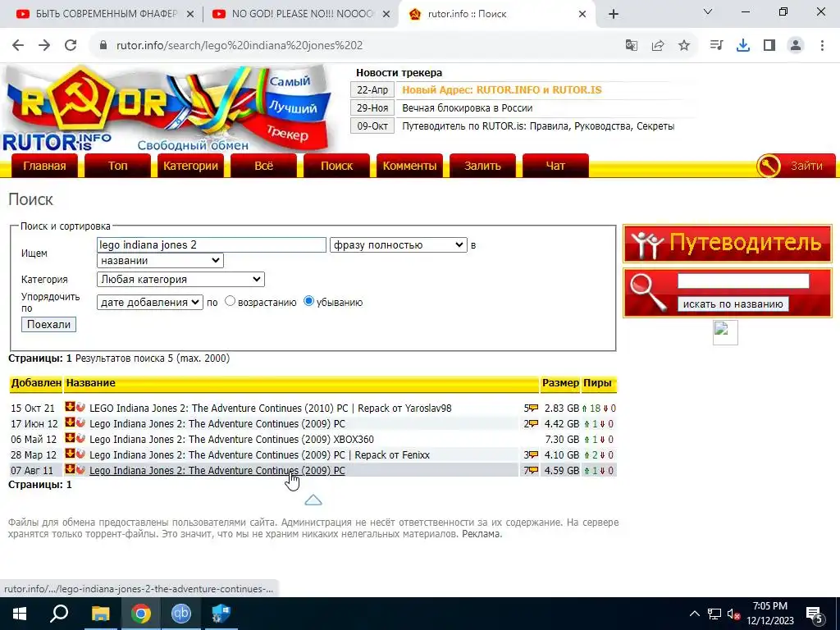Click the scroll-to-top triangle arrow
Screen dimensions: 840x630
point(313,500)
